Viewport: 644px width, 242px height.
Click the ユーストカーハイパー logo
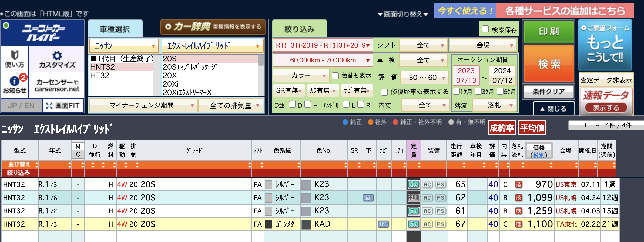point(43,33)
